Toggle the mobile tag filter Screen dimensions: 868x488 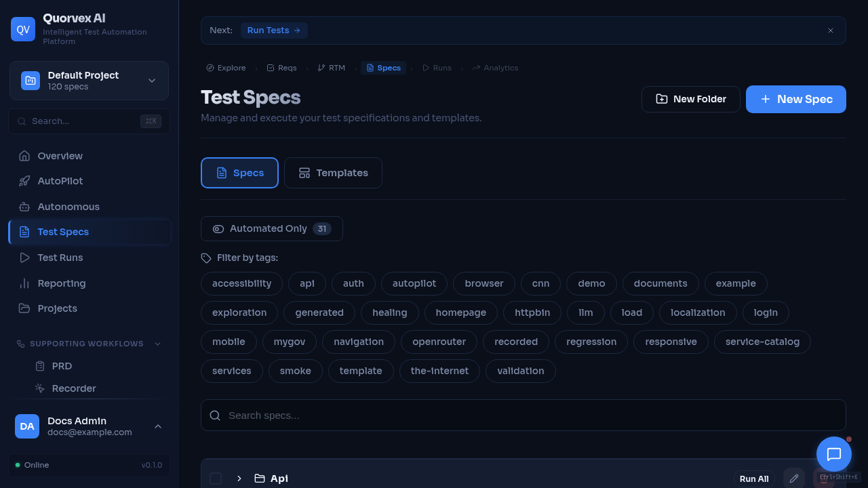229,342
